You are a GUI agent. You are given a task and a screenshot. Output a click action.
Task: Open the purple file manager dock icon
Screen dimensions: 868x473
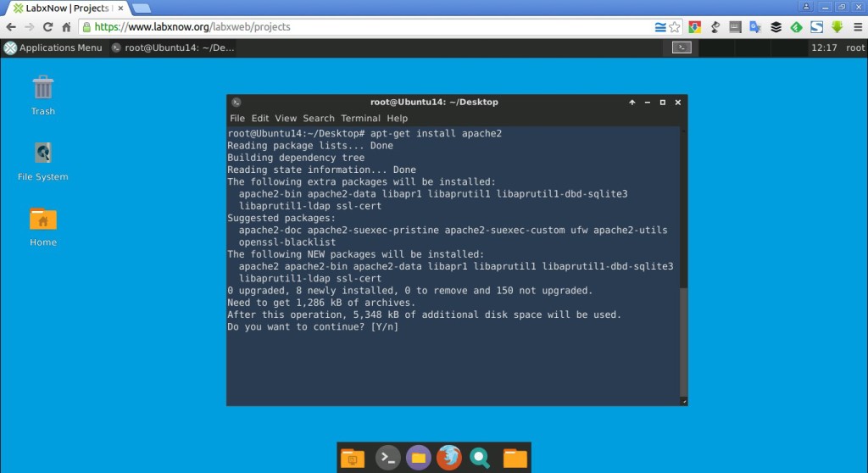click(419, 458)
